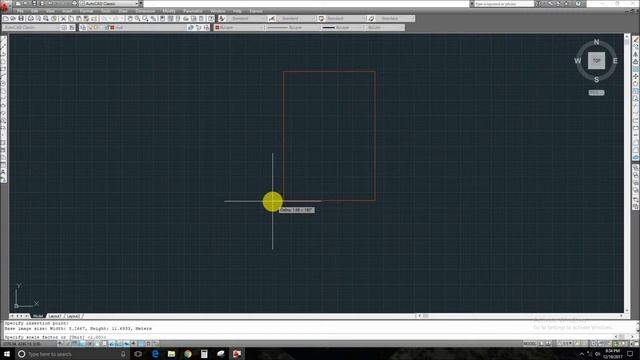Image resolution: width=640 pixels, height=360 pixels.
Task: Click the Open file icon
Action: pos(13,19)
